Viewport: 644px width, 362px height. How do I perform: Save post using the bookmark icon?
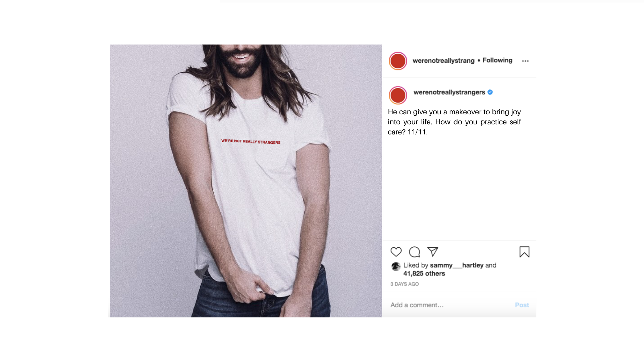click(524, 252)
